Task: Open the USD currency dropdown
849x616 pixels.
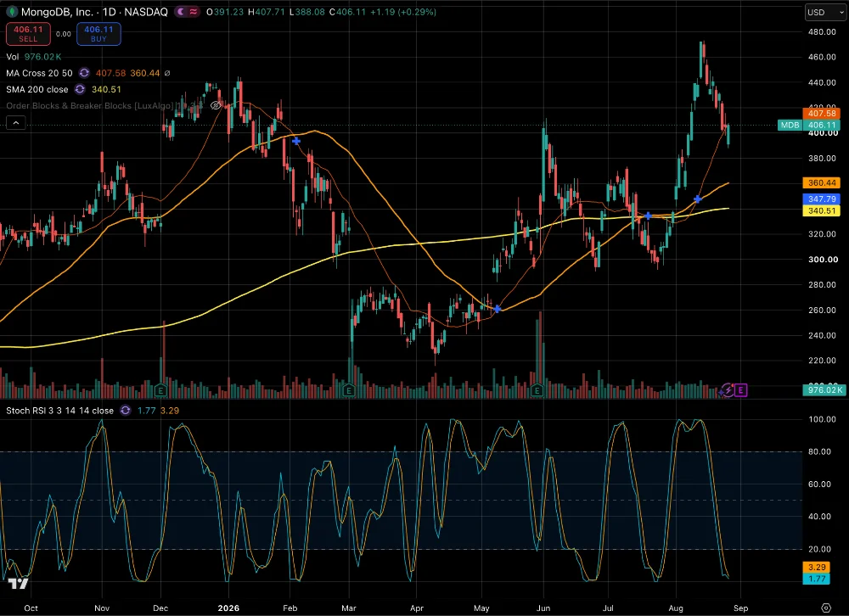Action: click(x=825, y=12)
